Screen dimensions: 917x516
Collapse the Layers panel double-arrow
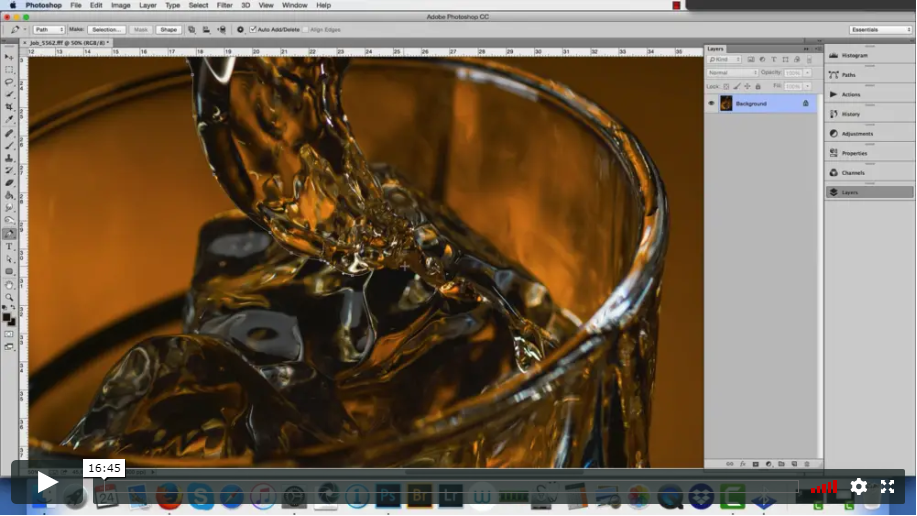pos(806,49)
